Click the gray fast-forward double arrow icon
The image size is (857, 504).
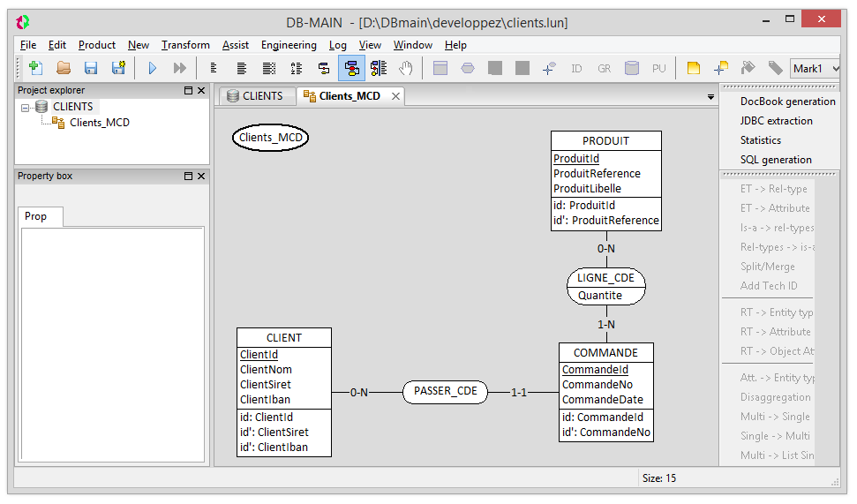click(x=179, y=68)
